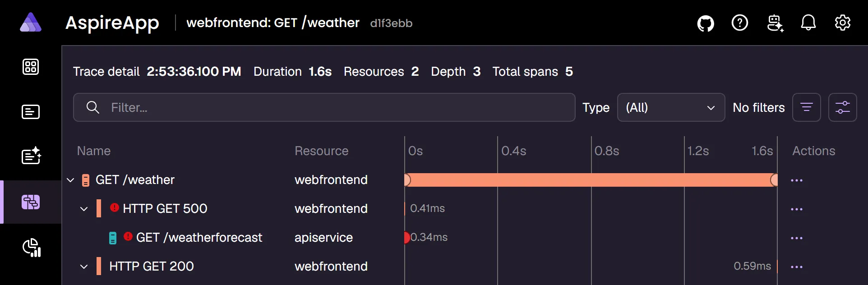Click error icon on HTTP GET 500 span

(x=115, y=207)
